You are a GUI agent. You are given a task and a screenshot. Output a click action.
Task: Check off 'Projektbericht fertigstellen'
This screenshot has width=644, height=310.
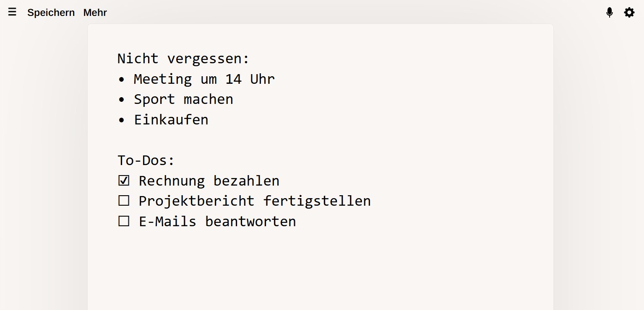[123, 200]
